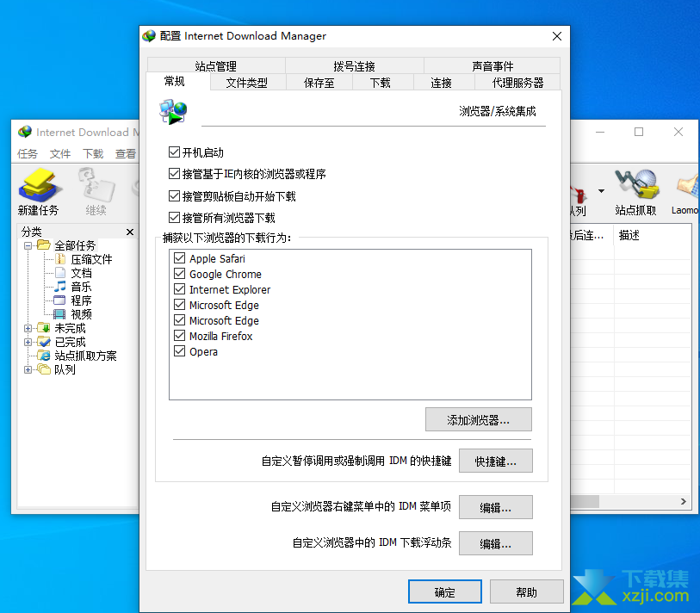The width and height of the screenshot is (700, 613).
Task: Click the 未完成 folder icon
Action: click(x=44, y=328)
